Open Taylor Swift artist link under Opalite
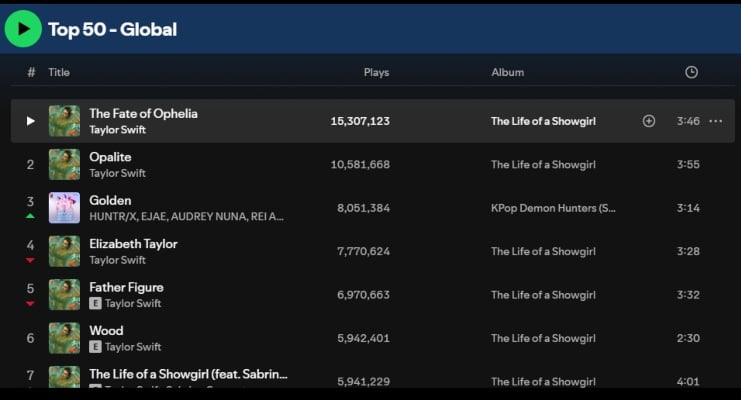 tap(117, 173)
